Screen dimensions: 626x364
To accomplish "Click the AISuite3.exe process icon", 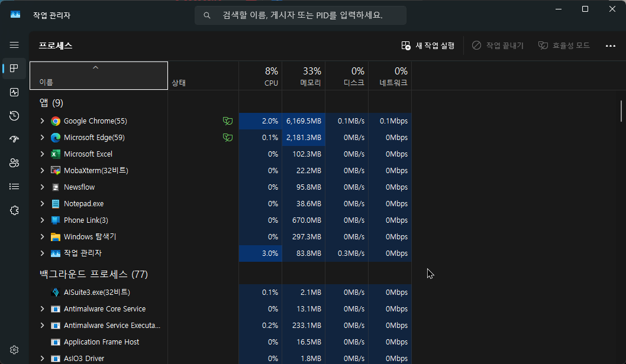I will point(56,292).
